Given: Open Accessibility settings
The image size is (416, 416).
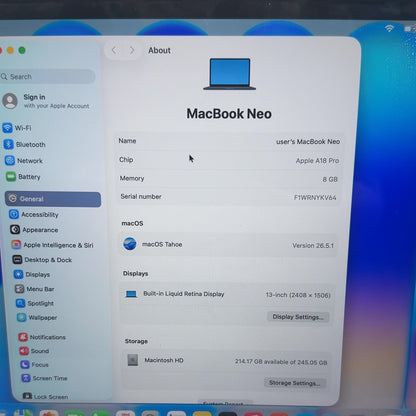Looking at the screenshot, I should tap(34, 214).
